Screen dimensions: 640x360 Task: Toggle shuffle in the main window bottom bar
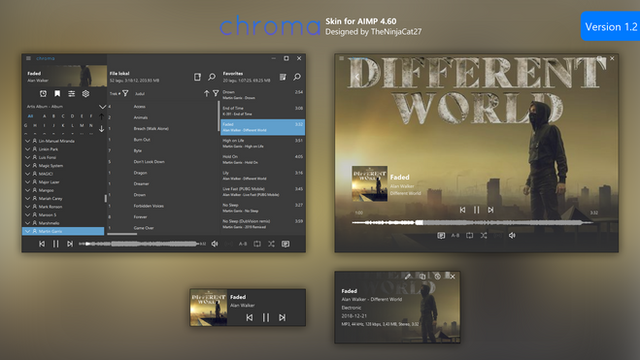(x=271, y=244)
